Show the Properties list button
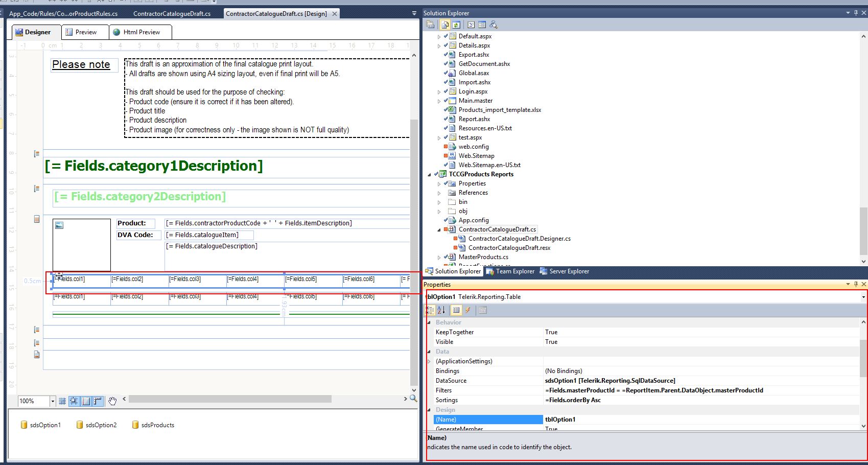The width and height of the screenshot is (868, 465). (456, 310)
